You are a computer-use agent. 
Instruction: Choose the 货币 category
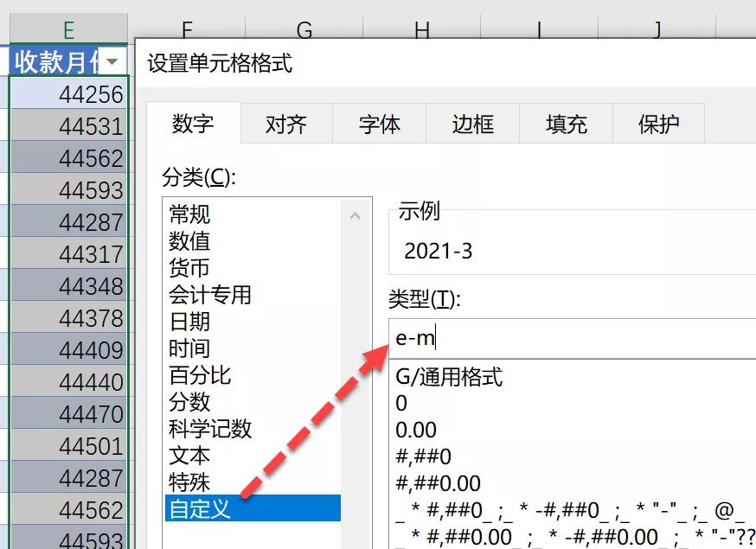click(x=189, y=268)
